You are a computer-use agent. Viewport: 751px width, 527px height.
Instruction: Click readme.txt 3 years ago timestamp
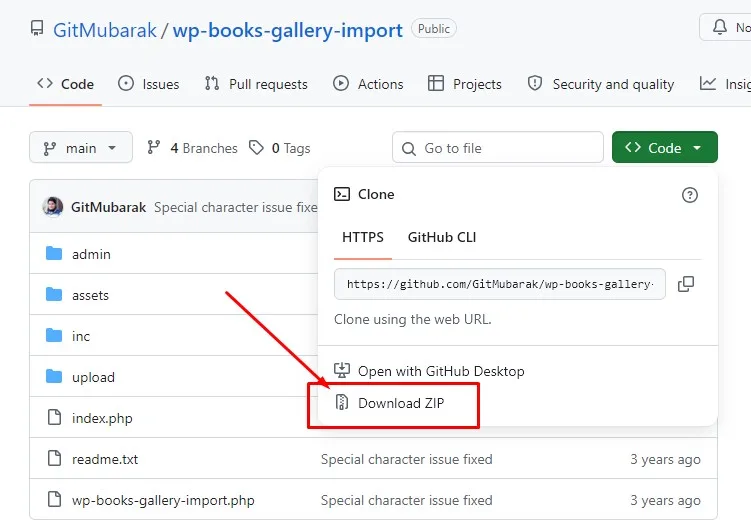(x=665, y=459)
